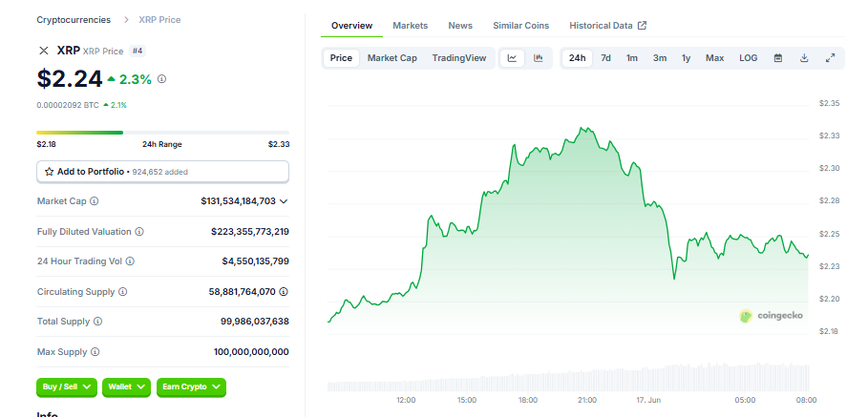The image size is (868, 417).
Task: Select the Max time range
Action: click(x=714, y=58)
